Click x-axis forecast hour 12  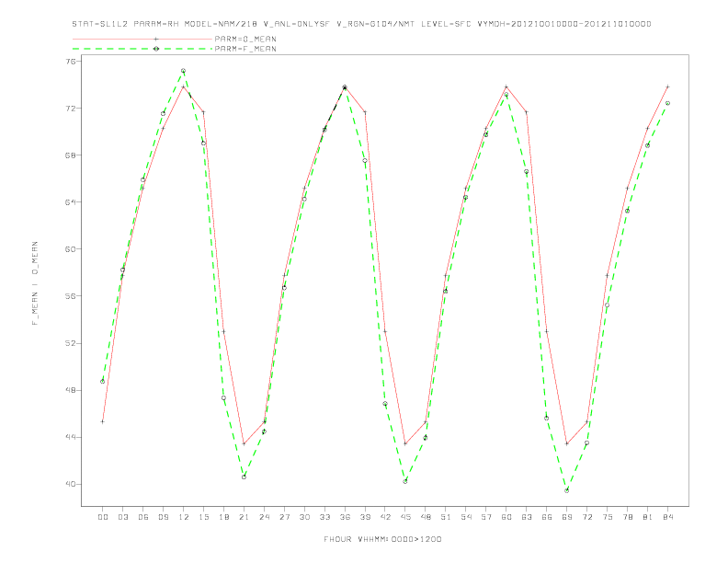click(x=184, y=517)
